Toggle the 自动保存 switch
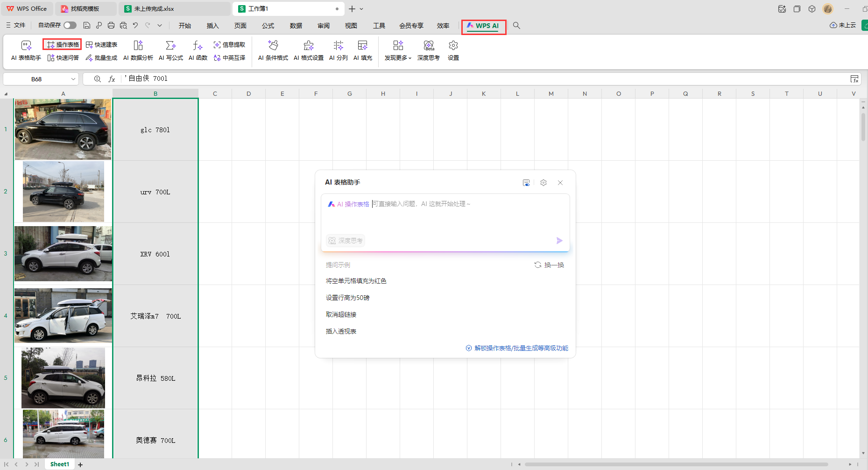Viewport: 868px width, 470px height. [70, 25]
